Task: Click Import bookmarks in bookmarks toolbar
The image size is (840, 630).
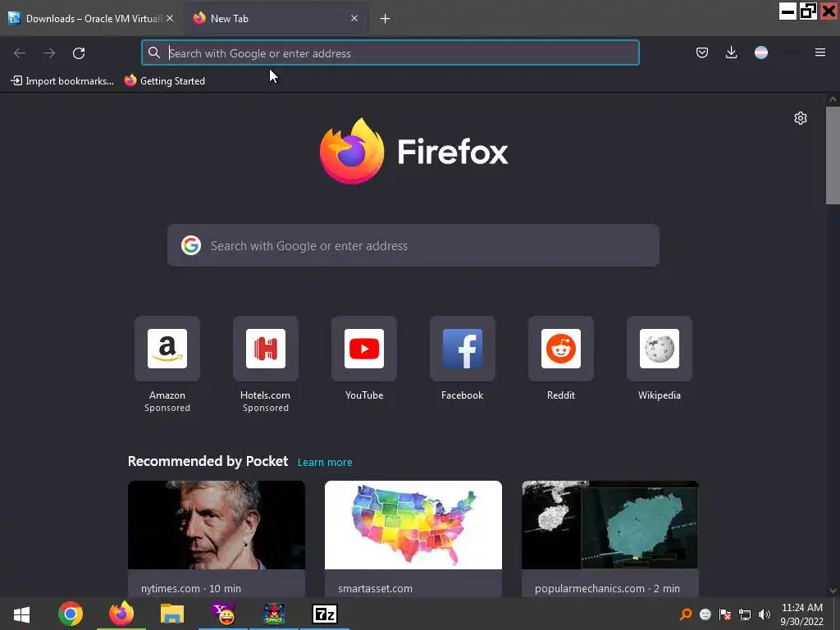Action: pyautogui.click(x=62, y=81)
